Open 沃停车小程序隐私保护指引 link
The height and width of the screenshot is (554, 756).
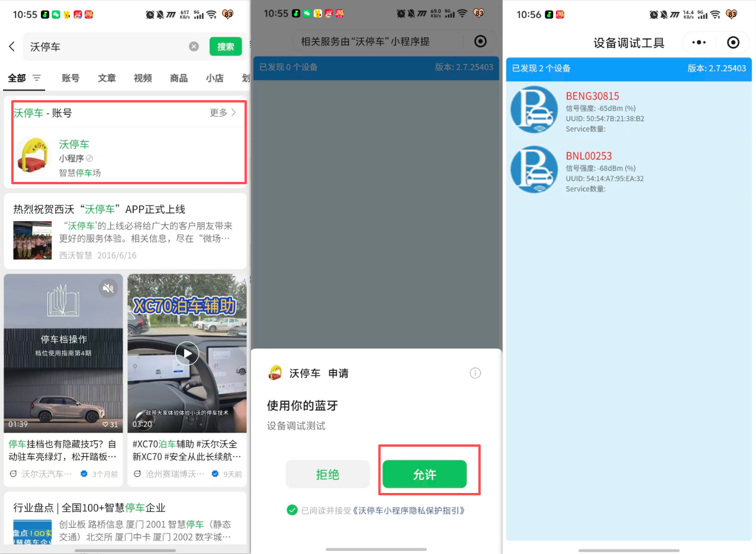408,510
